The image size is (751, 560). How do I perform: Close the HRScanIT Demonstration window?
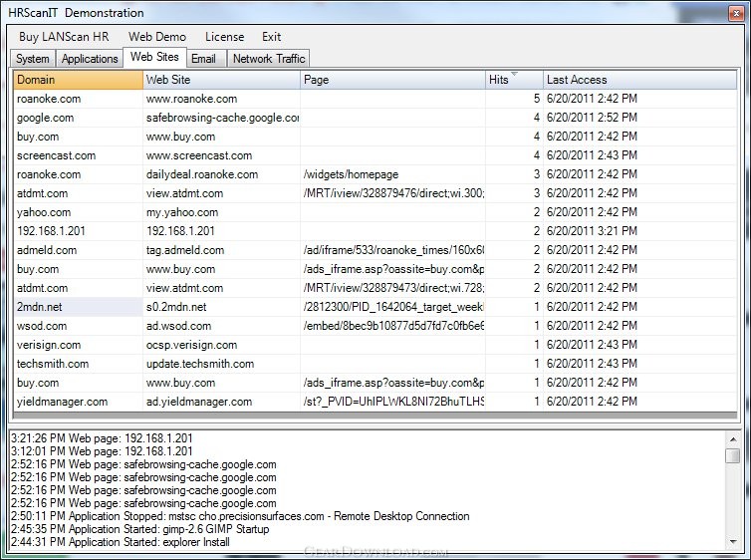coord(736,13)
